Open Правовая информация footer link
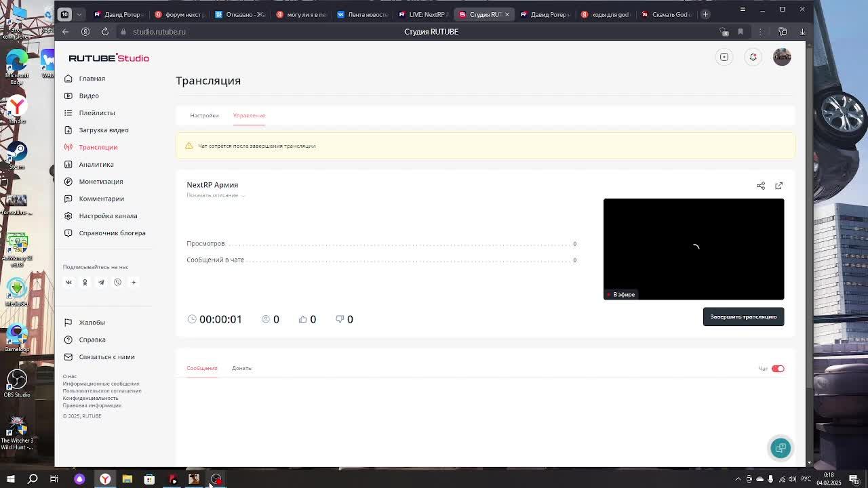The image size is (868, 488). tap(92, 405)
